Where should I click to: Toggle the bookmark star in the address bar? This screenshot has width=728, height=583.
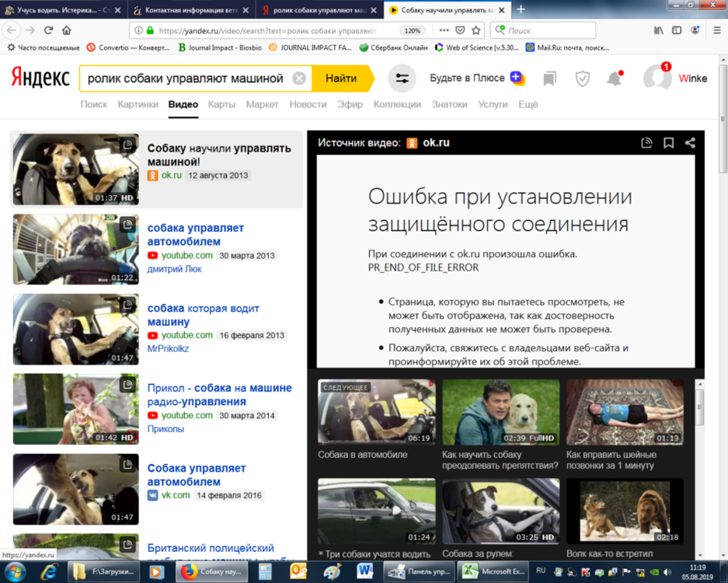coord(478,30)
